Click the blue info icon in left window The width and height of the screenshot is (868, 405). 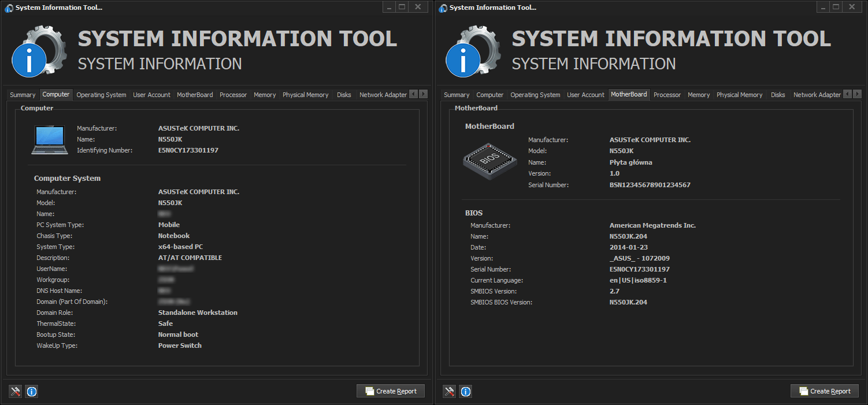click(32, 392)
